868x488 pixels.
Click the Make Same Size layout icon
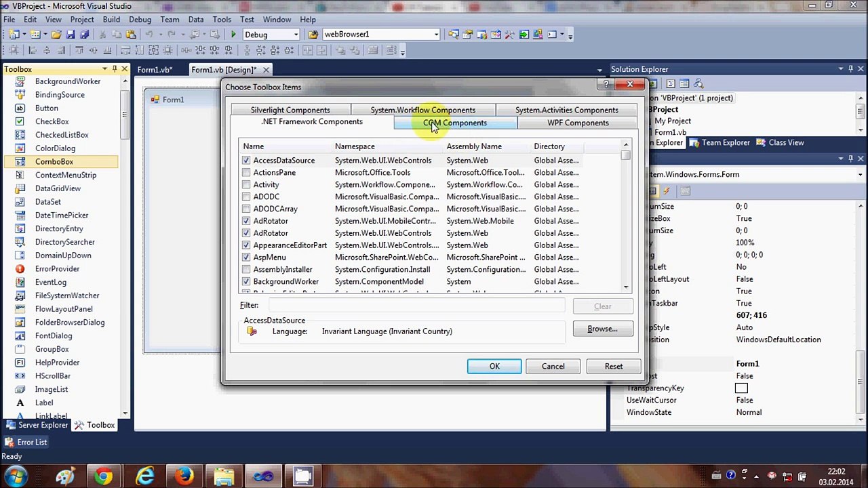pos(153,50)
